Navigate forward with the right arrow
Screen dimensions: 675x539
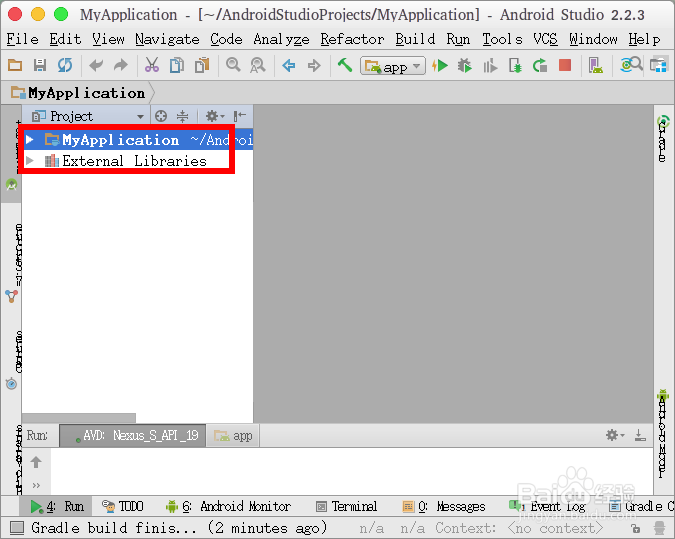pos(314,65)
